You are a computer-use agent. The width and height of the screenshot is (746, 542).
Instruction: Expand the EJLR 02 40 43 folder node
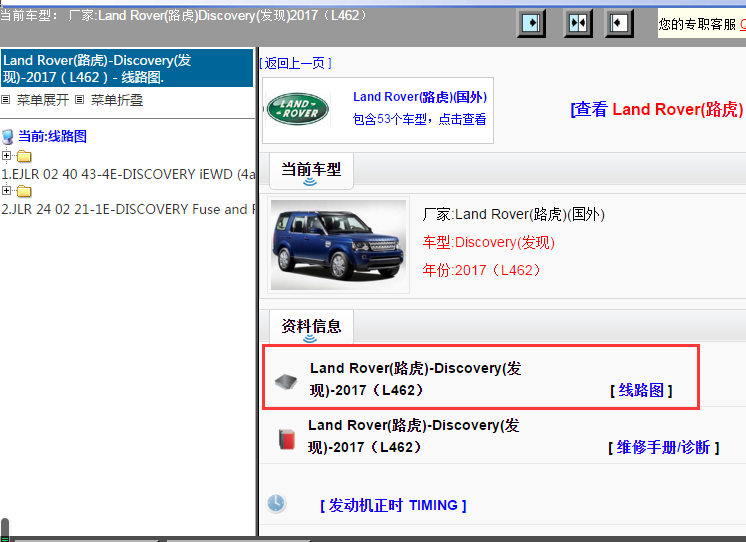pyautogui.click(x=6, y=155)
